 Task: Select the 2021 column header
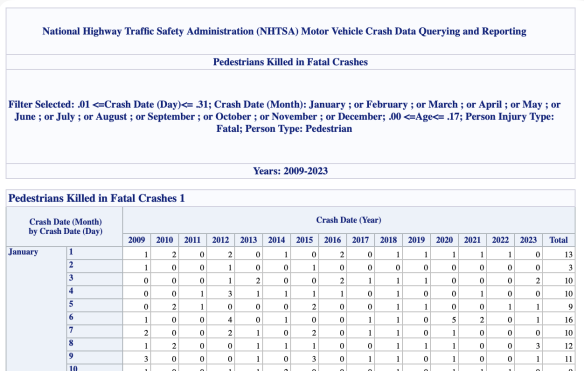472,240
